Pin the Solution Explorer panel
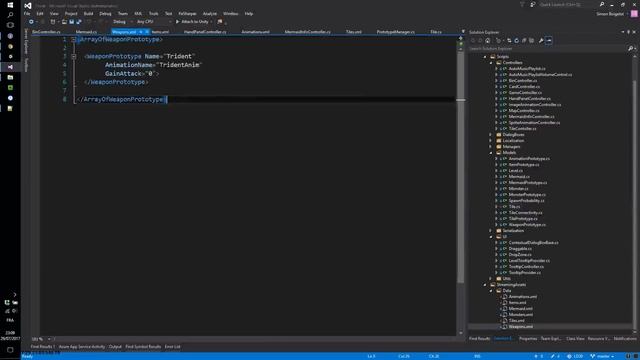Image resolution: width=640 pixels, height=360 pixels. (x=629, y=32)
